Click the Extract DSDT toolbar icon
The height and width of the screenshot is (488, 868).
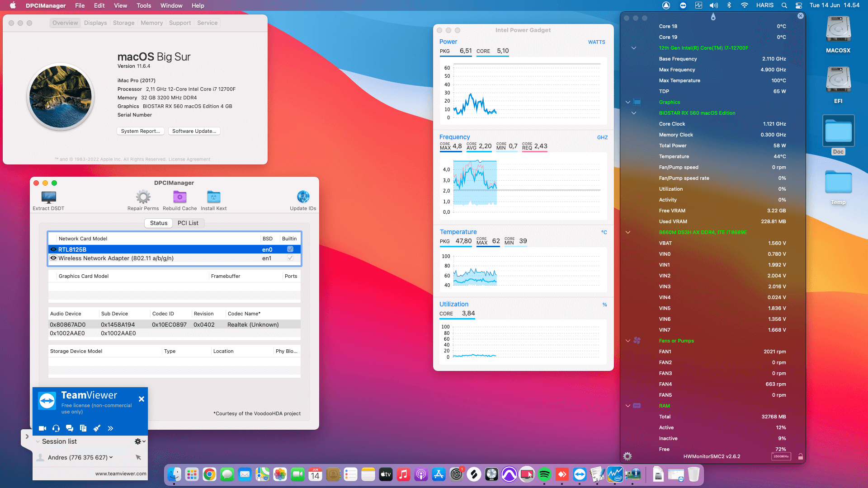coord(48,197)
